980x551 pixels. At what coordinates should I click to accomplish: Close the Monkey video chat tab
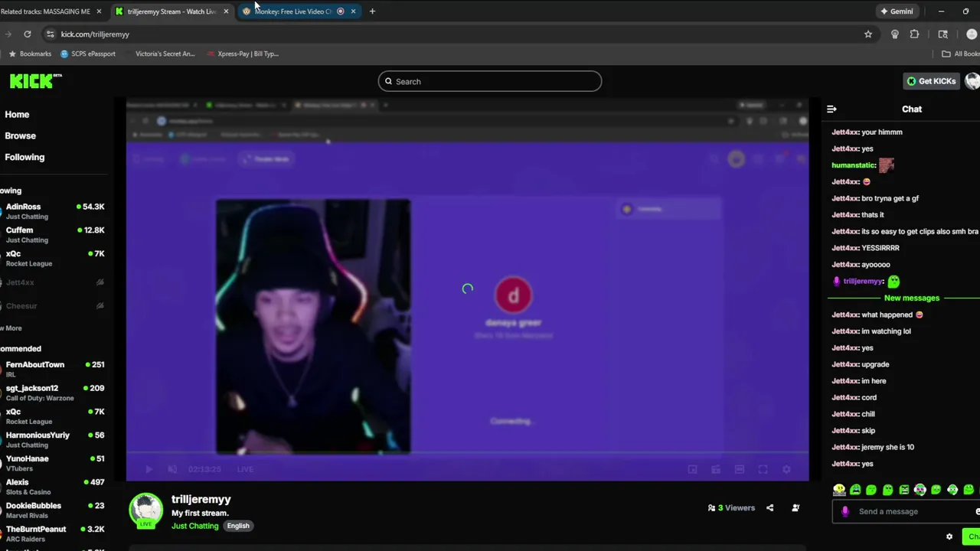point(353,11)
